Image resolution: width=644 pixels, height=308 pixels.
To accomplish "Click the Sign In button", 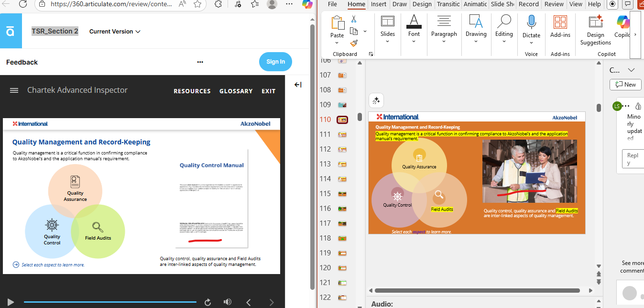I will [275, 62].
